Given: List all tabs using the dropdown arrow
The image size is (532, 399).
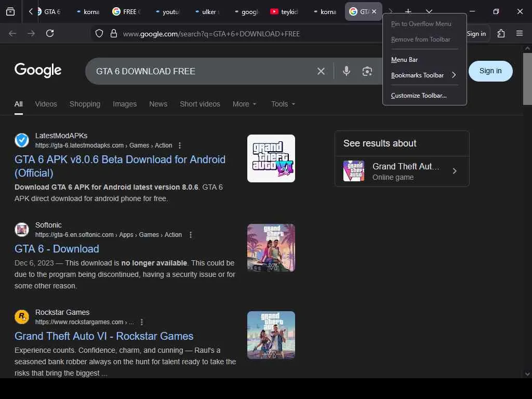Looking at the screenshot, I should tap(429, 11).
